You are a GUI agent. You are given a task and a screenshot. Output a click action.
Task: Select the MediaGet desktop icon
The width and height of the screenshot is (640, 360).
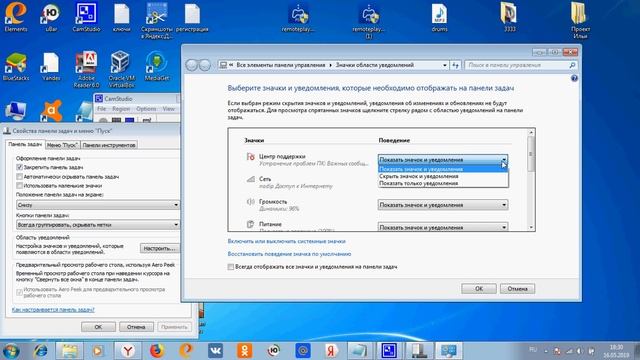(x=157, y=66)
